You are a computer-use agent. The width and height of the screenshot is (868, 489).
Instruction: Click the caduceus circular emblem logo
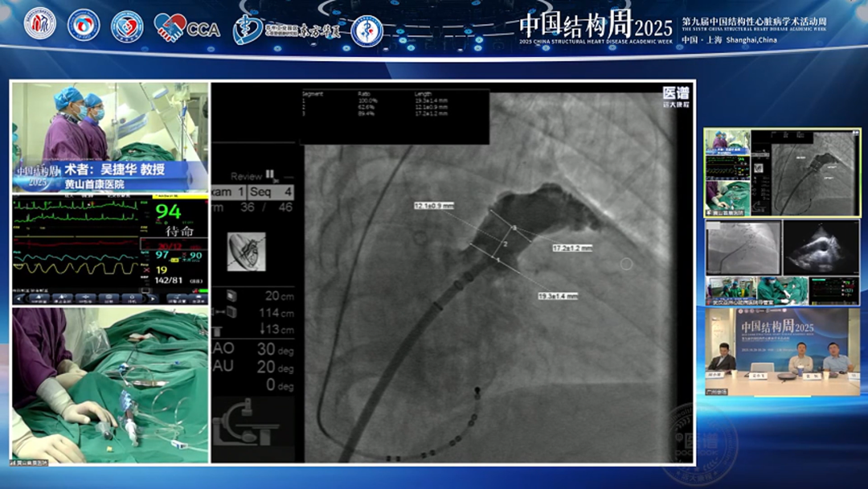click(x=367, y=31)
